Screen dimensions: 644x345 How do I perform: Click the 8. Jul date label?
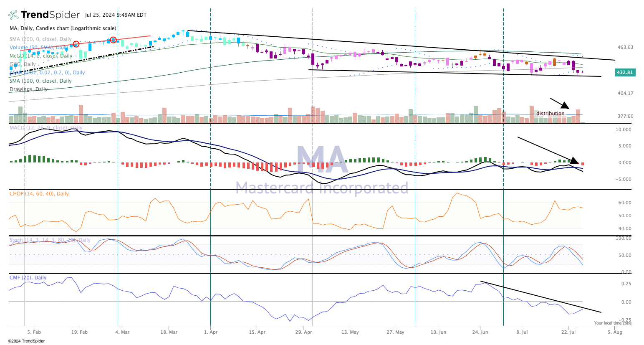click(522, 332)
